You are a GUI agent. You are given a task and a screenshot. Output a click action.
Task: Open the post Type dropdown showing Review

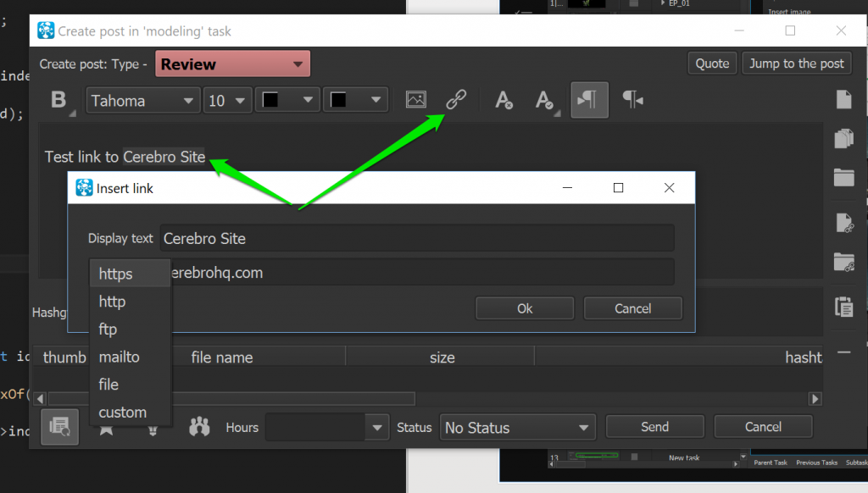(232, 64)
